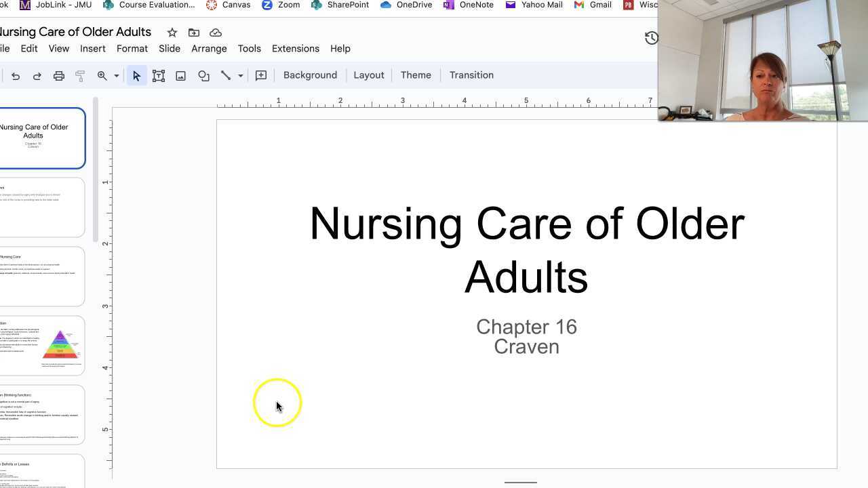
Task: View cloud save document status
Action: [x=216, y=33]
